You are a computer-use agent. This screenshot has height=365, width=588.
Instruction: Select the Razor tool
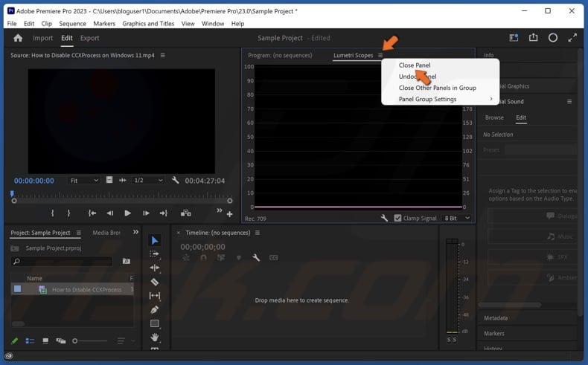[x=155, y=282]
